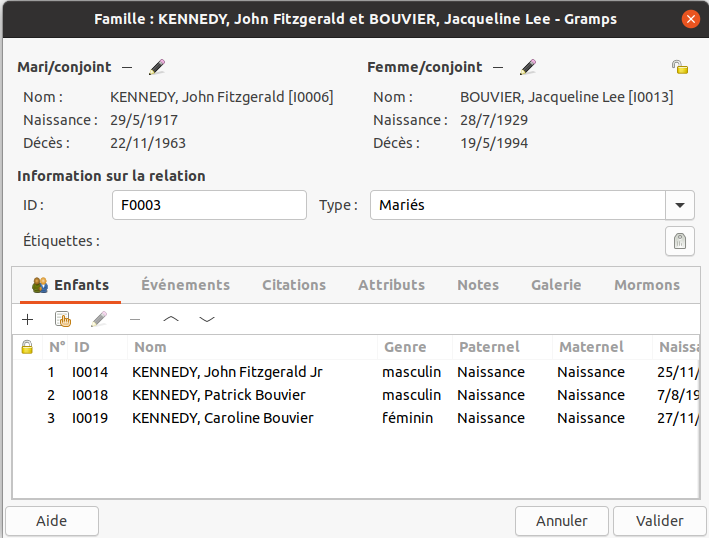The width and height of the screenshot is (709, 538).
Task: Select row KENNEDY, John Fitzgerald Jr
Action: [x=356, y=372]
